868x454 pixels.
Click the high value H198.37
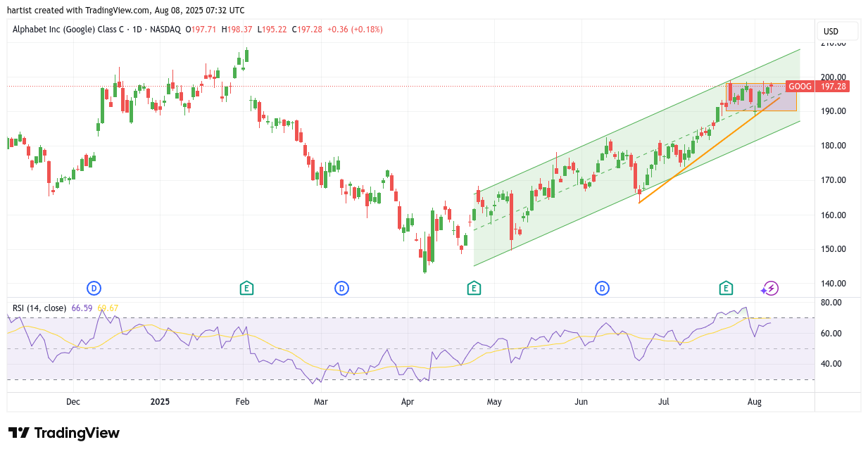coord(238,30)
